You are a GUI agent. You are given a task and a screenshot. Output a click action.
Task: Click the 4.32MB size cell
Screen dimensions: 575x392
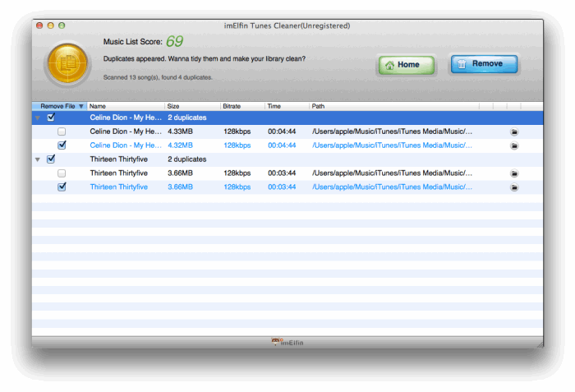click(x=180, y=145)
